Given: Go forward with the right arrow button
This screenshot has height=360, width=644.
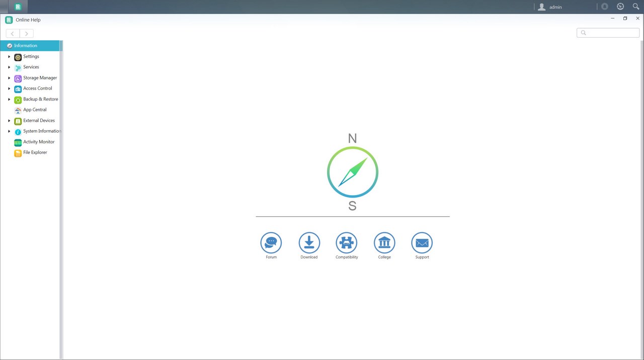Looking at the screenshot, I should 26,33.
